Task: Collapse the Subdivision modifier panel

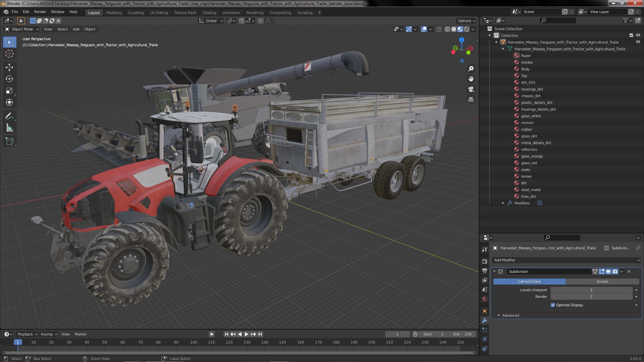Action: click(x=494, y=271)
